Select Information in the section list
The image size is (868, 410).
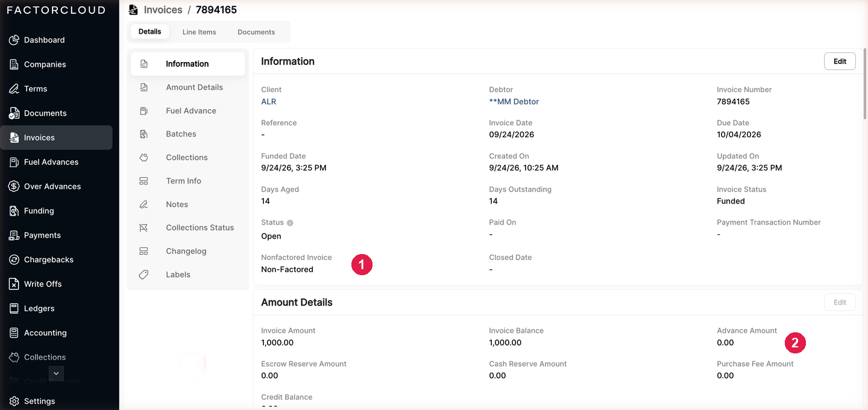point(188,64)
